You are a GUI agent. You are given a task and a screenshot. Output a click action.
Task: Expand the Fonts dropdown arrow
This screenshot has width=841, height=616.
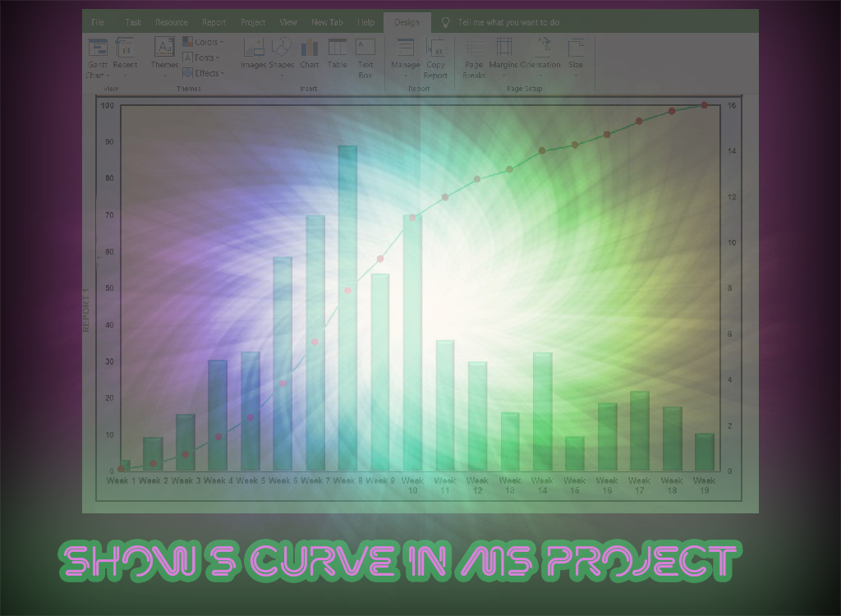(218, 57)
